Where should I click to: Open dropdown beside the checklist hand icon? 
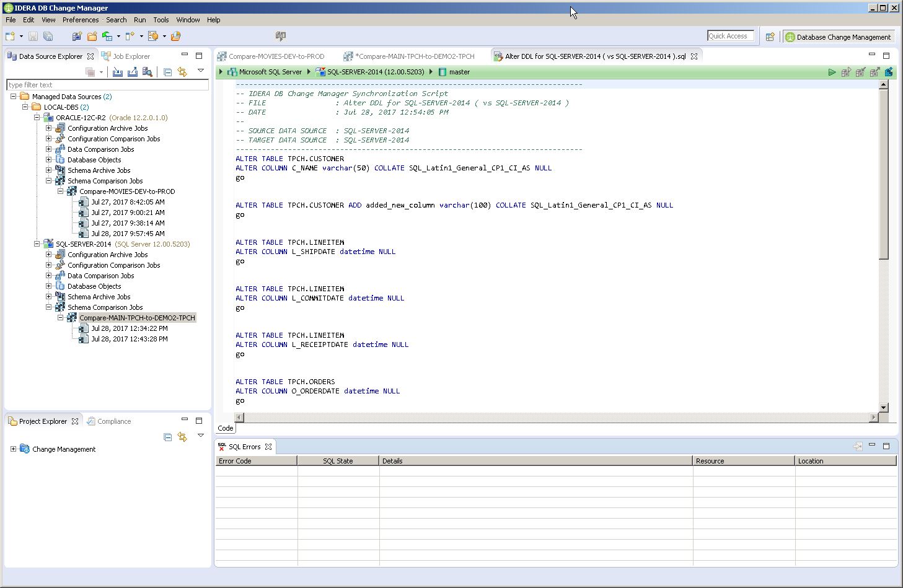(164, 37)
